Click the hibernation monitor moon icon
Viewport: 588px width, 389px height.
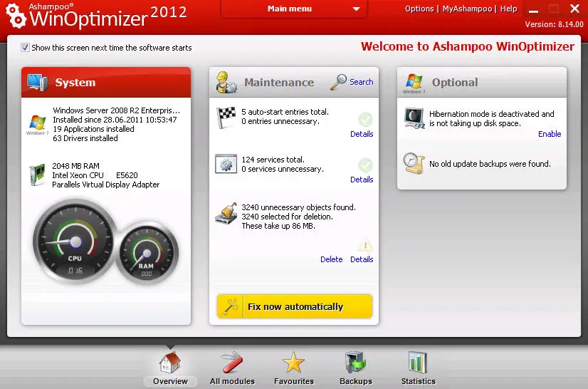[x=414, y=118]
